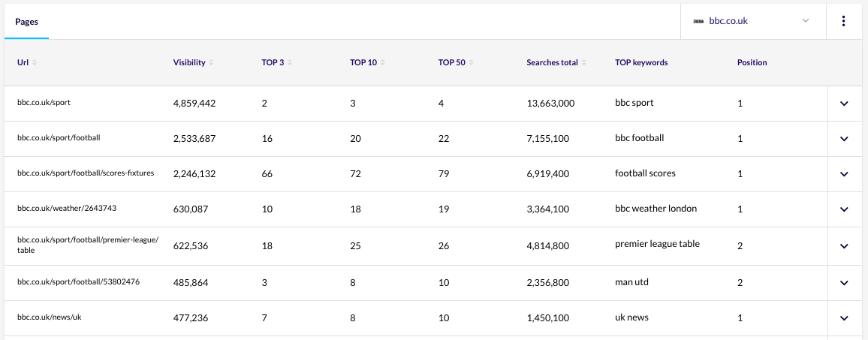Screen dimensions: 868x340
Task: Click the keyword 'bbc sport'
Action: pyautogui.click(x=634, y=103)
